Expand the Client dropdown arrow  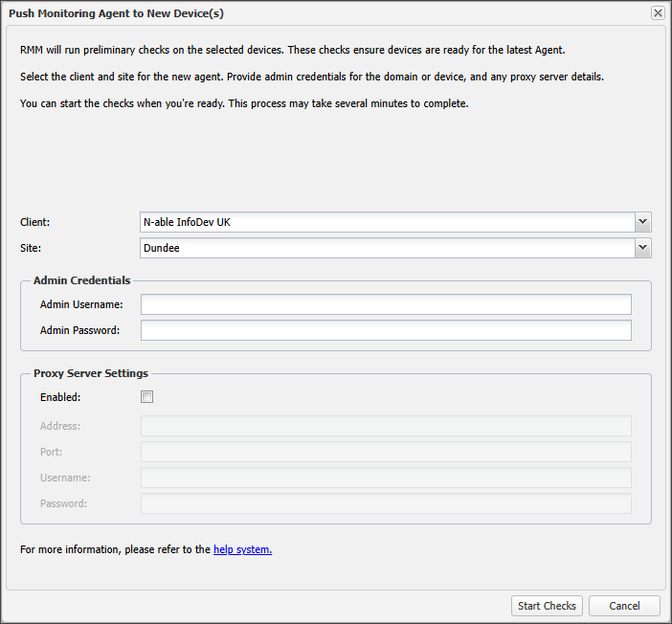coord(642,222)
